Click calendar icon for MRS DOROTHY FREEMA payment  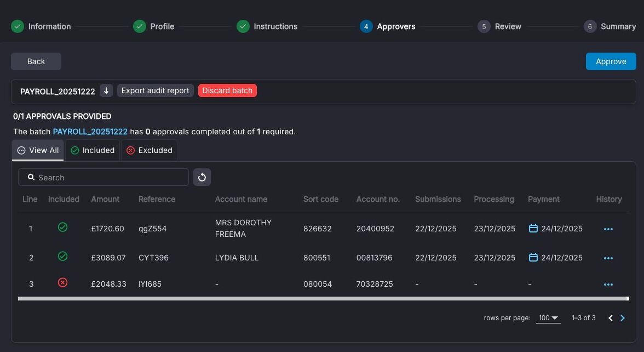point(533,228)
